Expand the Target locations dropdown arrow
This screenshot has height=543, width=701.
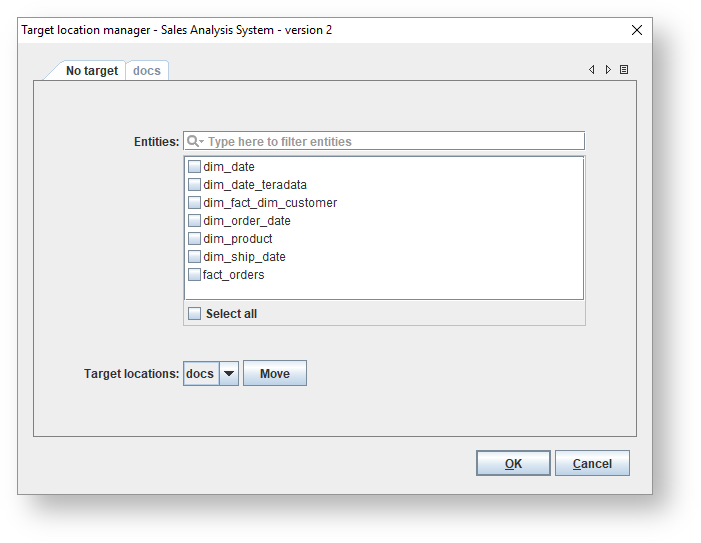point(229,374)
